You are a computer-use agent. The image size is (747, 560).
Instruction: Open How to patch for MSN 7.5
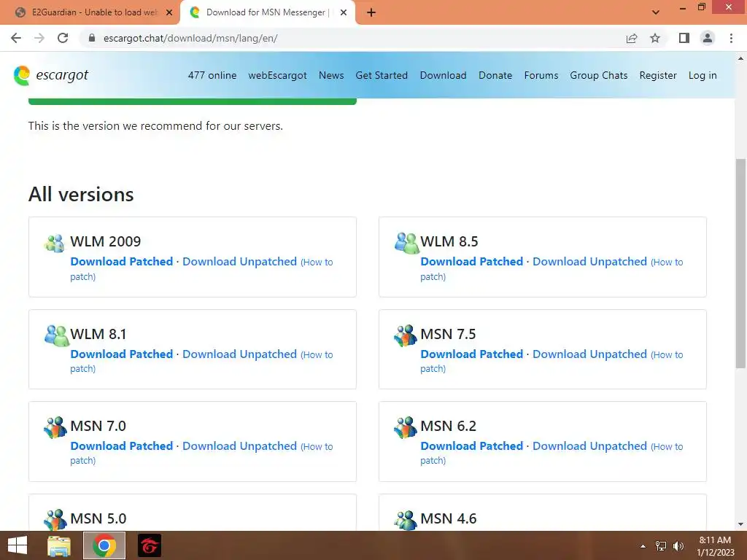[x=668, y=354]
